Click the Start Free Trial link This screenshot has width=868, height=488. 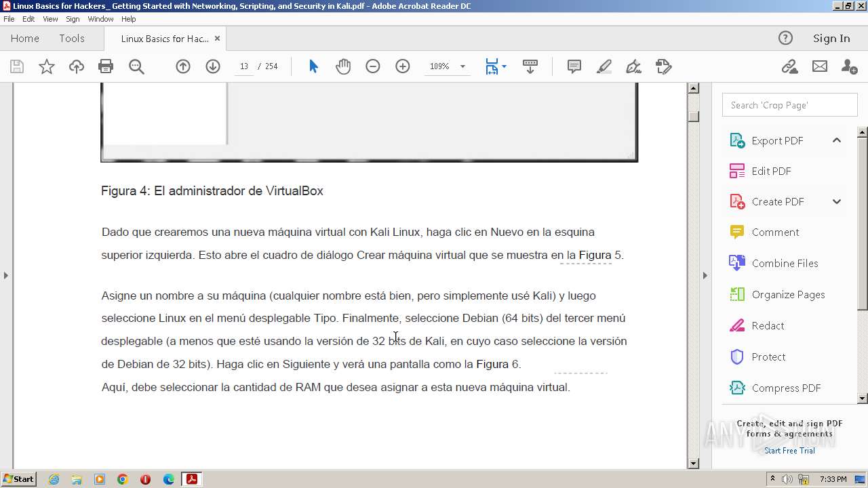pyautogui.click(x=789, y=451)
